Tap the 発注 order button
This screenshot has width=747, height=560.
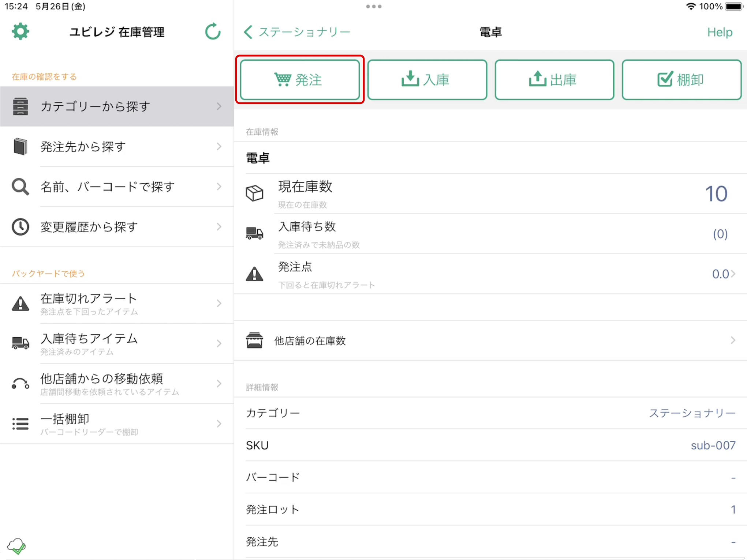(x=300, y=80)
